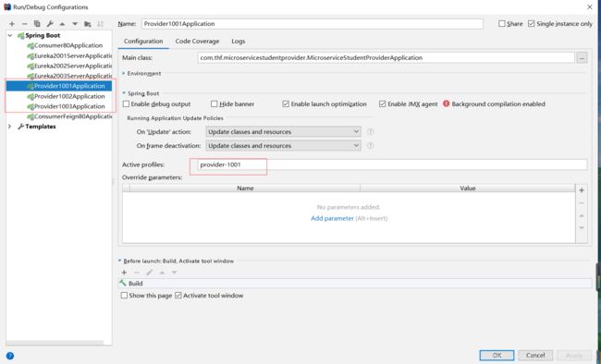
Task: Sort configurations alphabetically
Action: [100, 24]
